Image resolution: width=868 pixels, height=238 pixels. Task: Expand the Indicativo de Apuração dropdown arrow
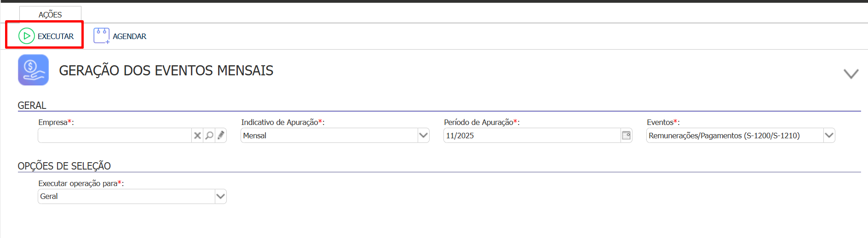(423, 136)
